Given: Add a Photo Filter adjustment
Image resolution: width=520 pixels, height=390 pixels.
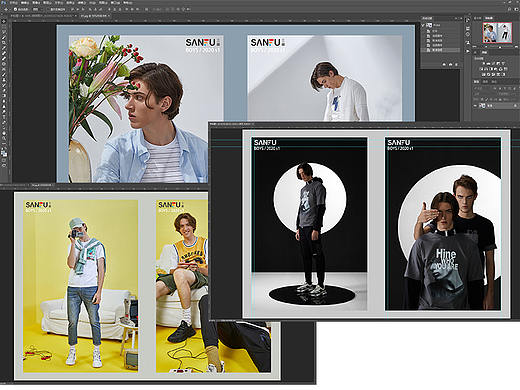Looking at the screenshot, I should [x=496, y=69].
